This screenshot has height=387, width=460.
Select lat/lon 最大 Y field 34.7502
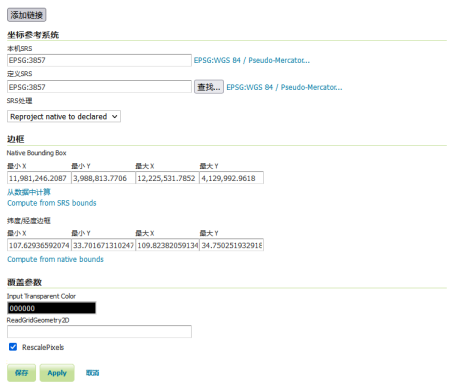point(231,245)
